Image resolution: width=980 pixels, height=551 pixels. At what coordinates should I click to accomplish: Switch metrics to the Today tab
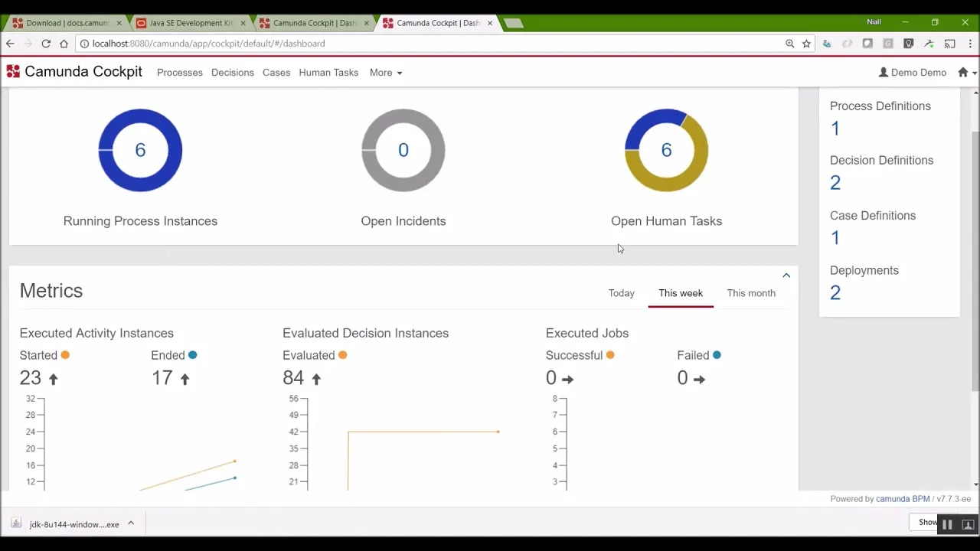point(621,293)
